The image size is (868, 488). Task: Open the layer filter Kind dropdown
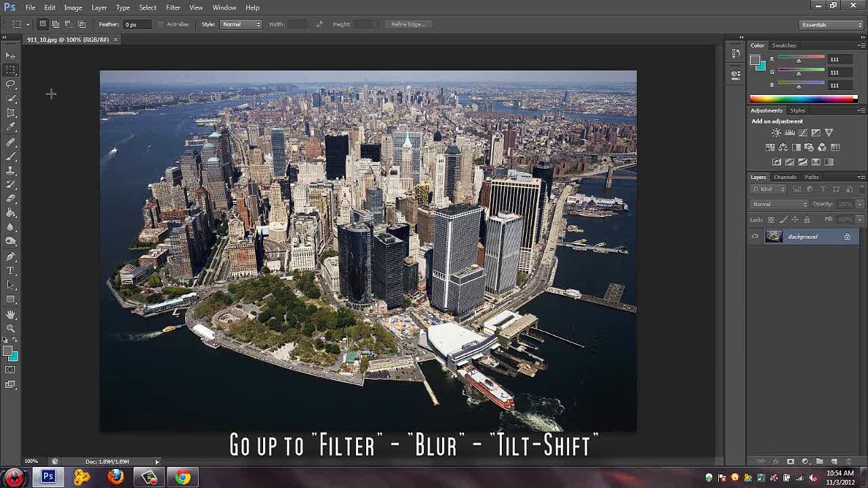pos(769,189)
